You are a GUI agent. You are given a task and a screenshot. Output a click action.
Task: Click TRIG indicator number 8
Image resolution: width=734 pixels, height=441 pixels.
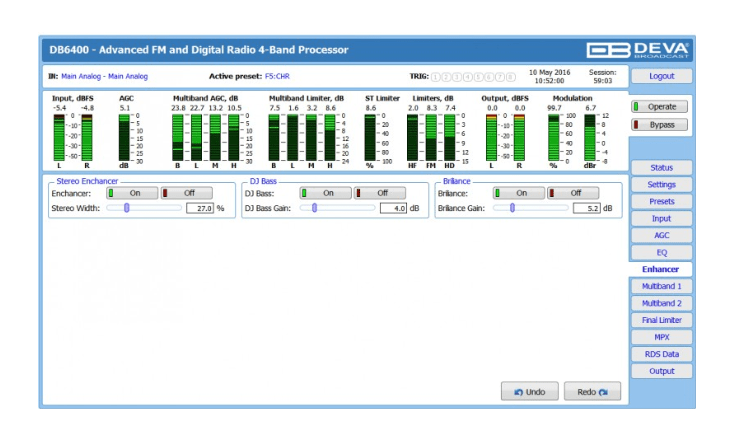point(511,76)
